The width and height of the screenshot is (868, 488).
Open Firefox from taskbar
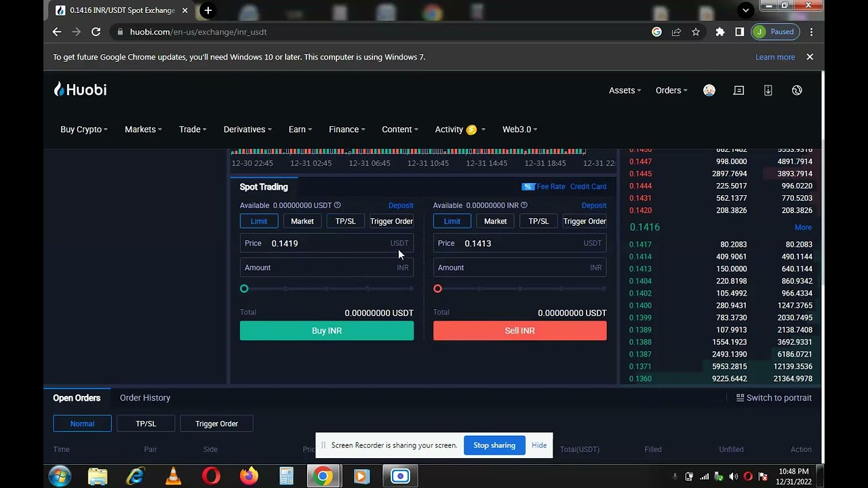tap(249, 476)
